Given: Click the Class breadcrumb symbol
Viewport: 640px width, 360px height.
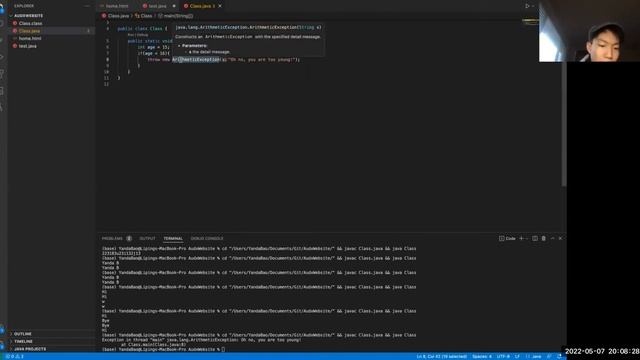Looking at the screenshot, I should (146, 16).
